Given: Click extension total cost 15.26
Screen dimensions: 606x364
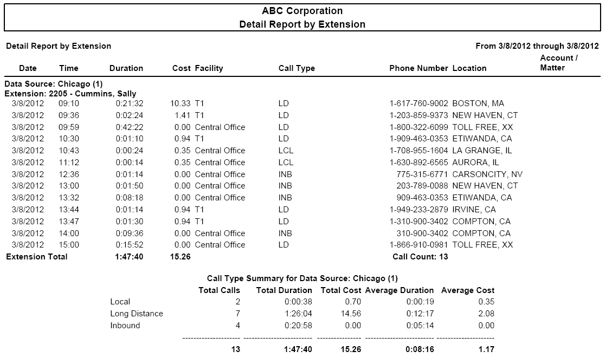Looking at the screenshot, I should point(180,257).
